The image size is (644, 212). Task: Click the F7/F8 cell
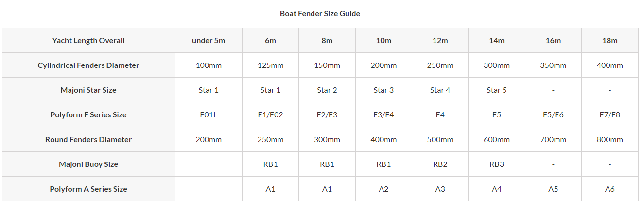point(609,115)
